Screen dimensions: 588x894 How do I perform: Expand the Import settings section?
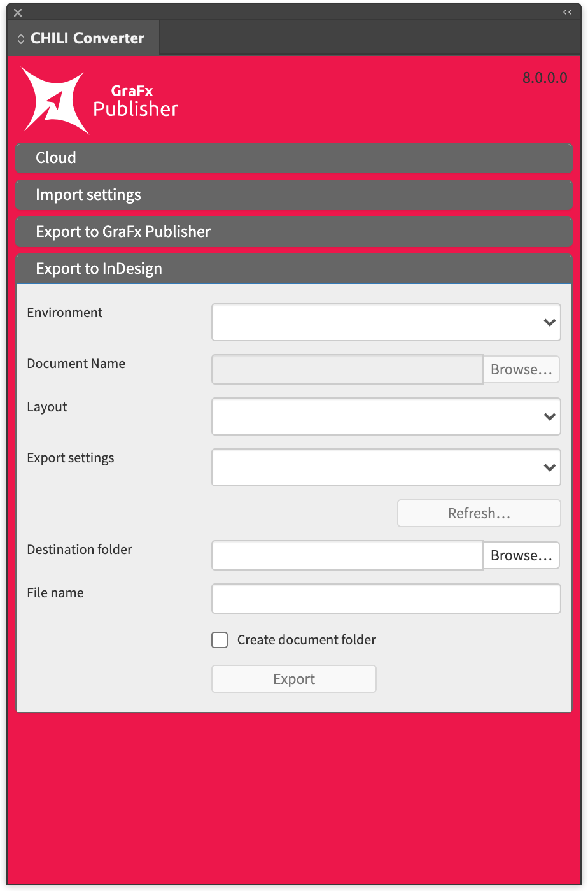tap(294, 195)
